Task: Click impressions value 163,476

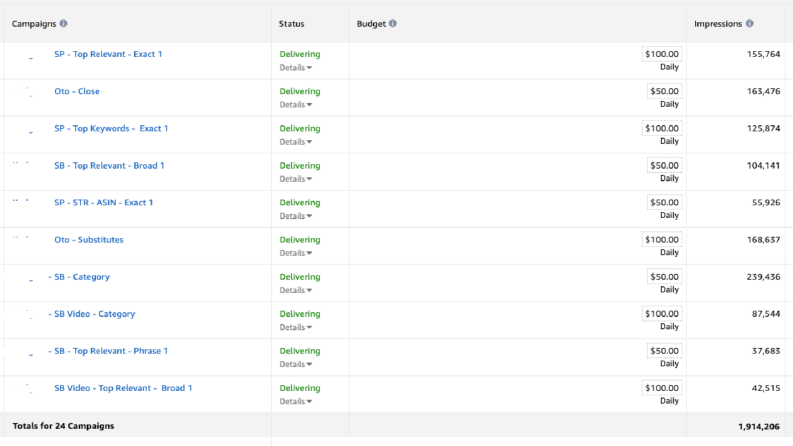Action: [763, 92]
